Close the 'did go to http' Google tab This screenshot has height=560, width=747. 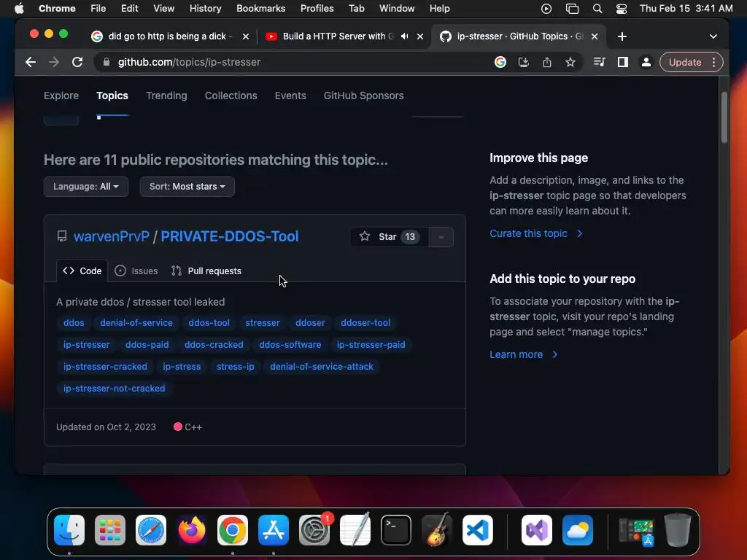pos(246,36)
